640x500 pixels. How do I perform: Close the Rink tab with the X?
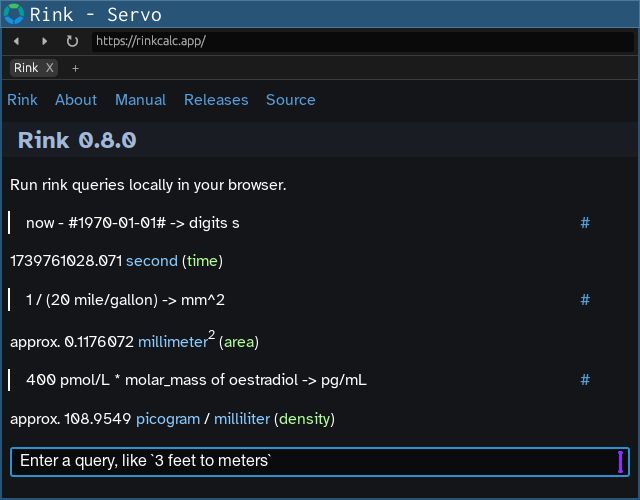tap(49, 68)
